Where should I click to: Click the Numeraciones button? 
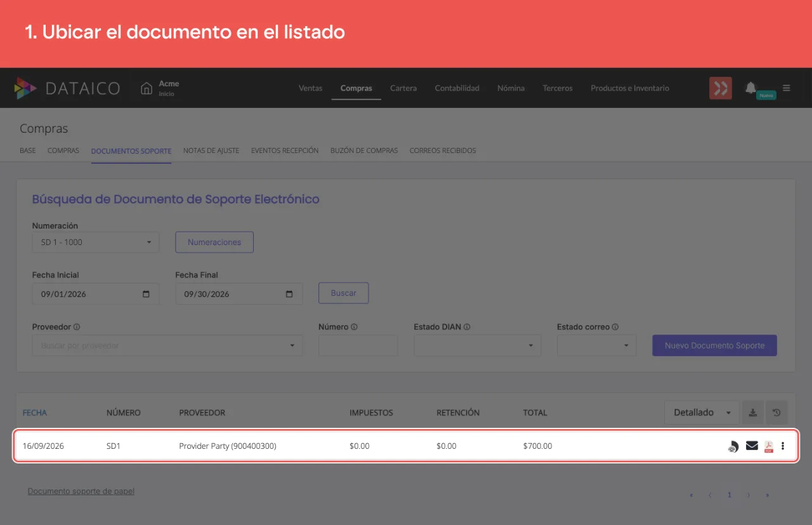click(x=214, y=242)
